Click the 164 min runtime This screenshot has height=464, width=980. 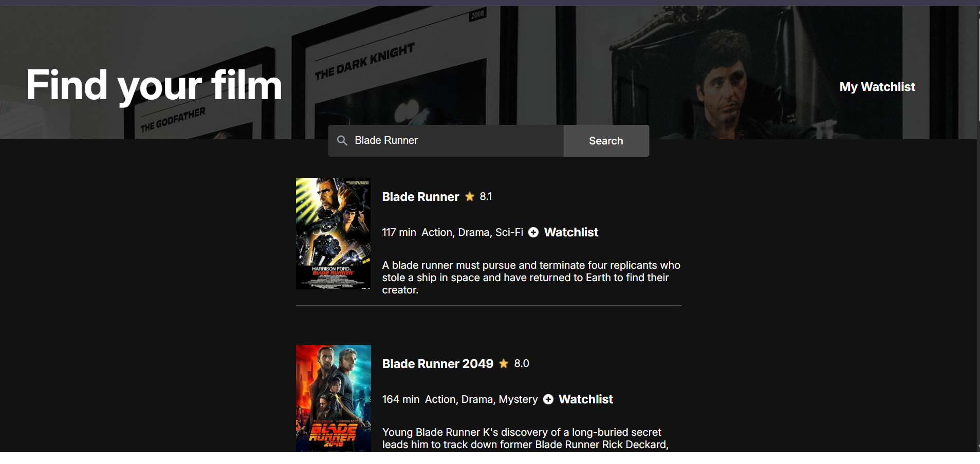401,399
